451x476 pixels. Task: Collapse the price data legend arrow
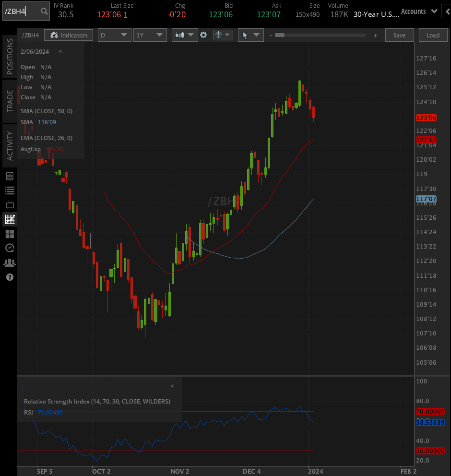pyautogui.click(x=60, y=51)
